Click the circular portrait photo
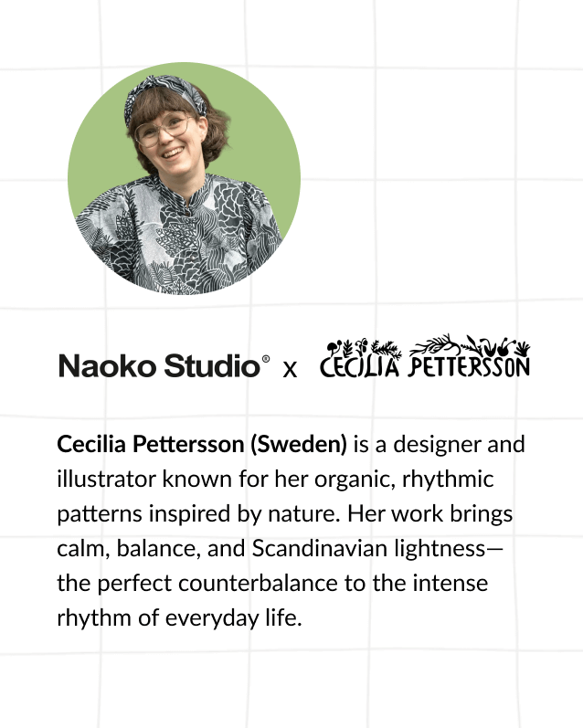The height and width of the screenshot is (728, 583). coord(184,178)
